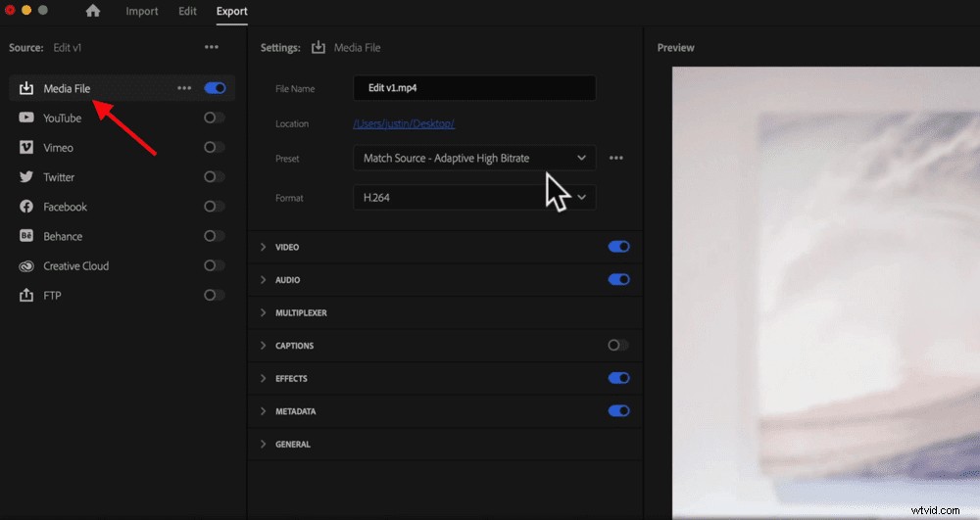This screenshot has height=520, width=980.
Task: Enable the FTP destination toggle
Action: click(x=215, y=295)
